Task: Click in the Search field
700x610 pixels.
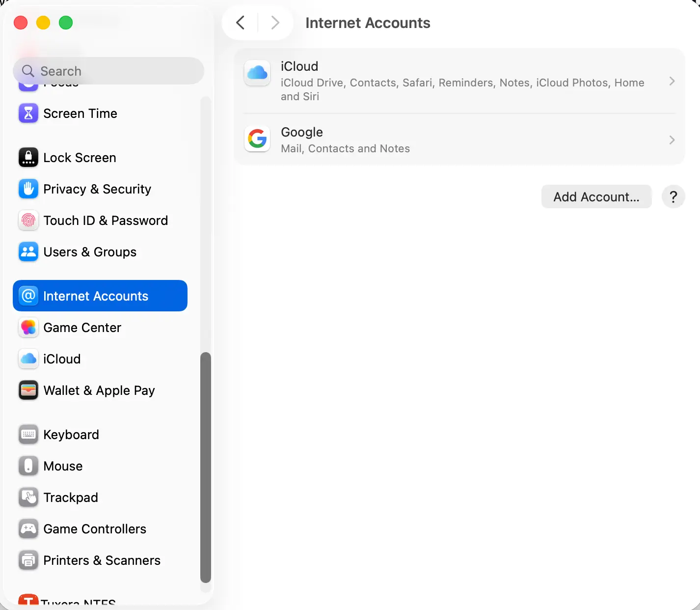Action: click(x=108, y=71)
